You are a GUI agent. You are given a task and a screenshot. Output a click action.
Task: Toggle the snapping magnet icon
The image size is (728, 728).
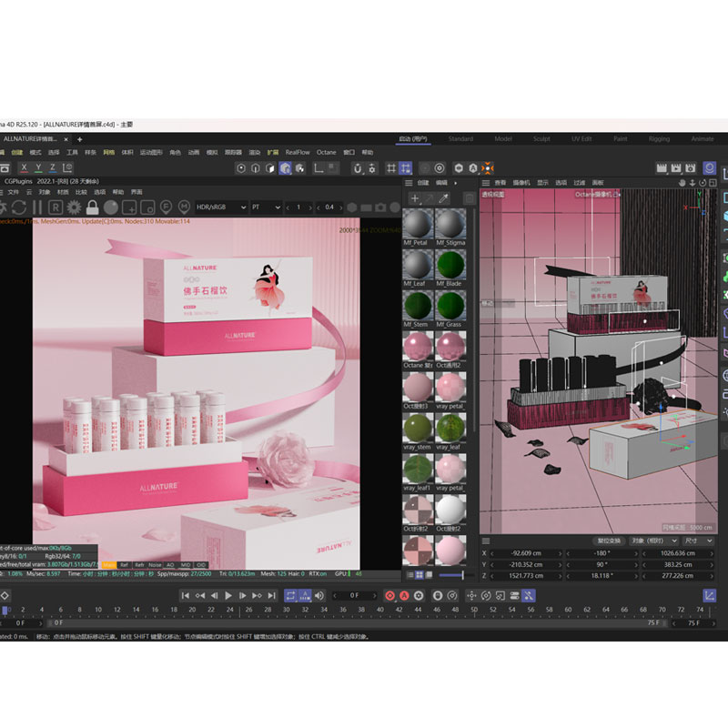point(357,168)
